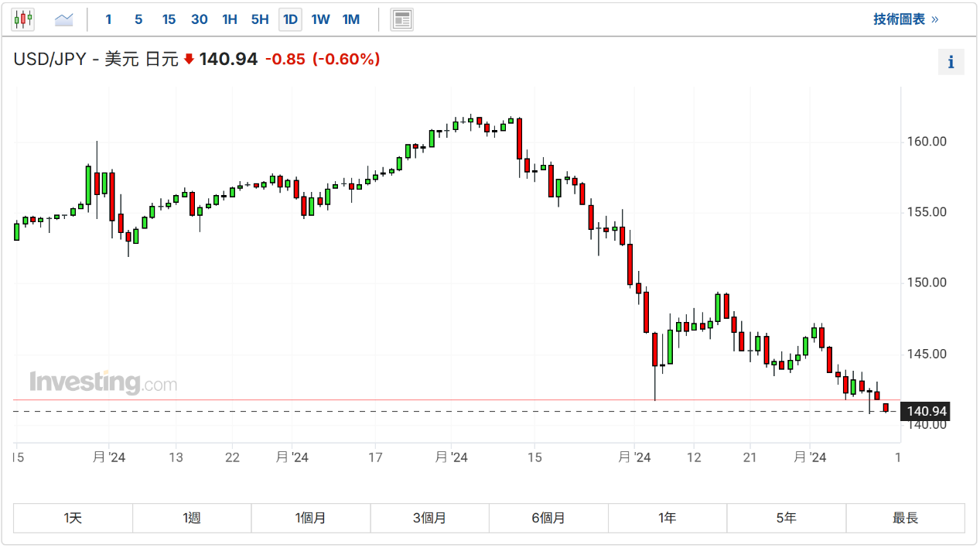980x548 pixels.
Task: Click the 最長 max range button
Action: (x=905, y=518)
